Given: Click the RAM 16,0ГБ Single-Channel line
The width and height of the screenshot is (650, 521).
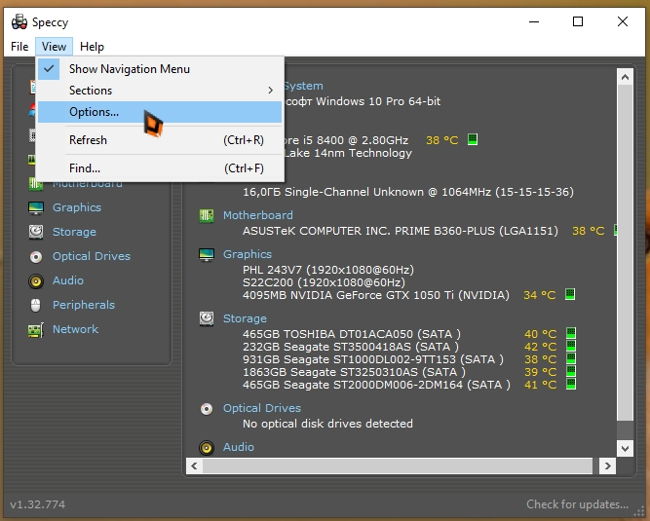Looking at the screenshot, I should tap(408, 192).
